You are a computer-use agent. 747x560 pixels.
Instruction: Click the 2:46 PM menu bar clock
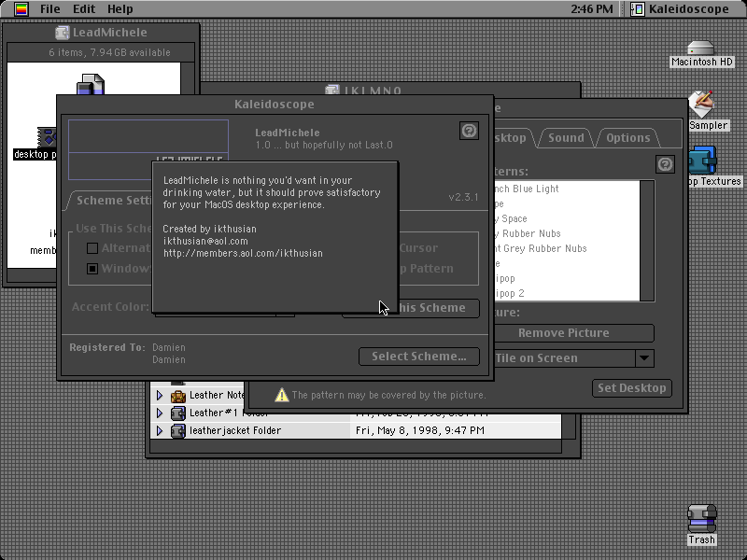(592, 9)
